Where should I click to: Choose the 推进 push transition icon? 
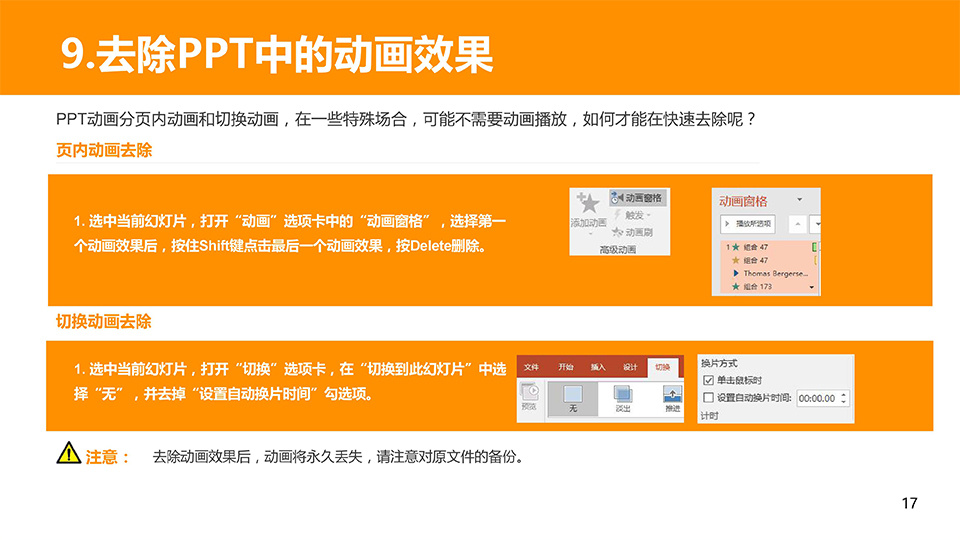672,395
